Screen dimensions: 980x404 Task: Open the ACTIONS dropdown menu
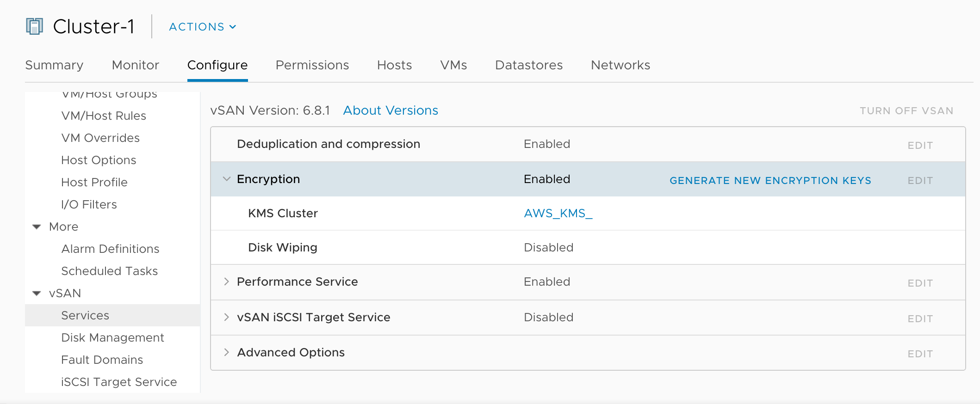202,27
